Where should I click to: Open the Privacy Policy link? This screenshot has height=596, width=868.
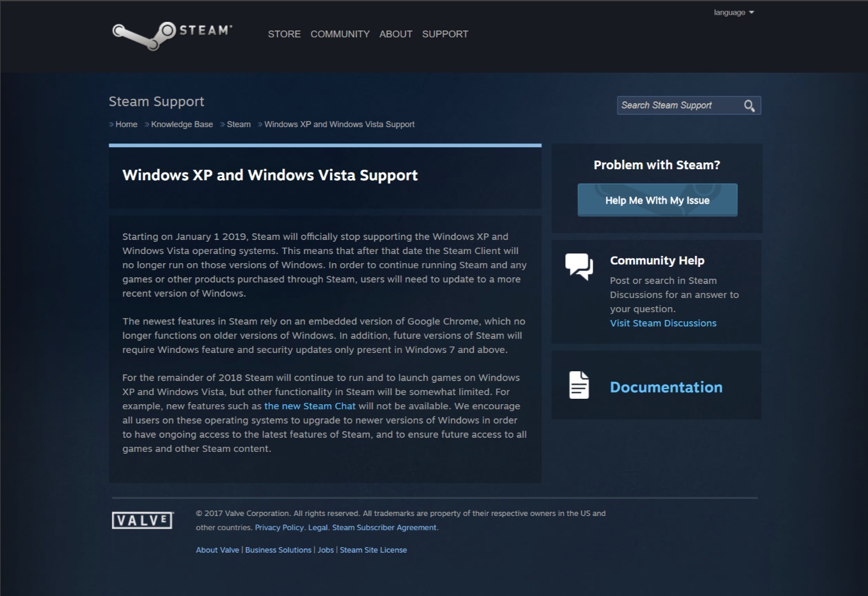(x=280, y=528)
